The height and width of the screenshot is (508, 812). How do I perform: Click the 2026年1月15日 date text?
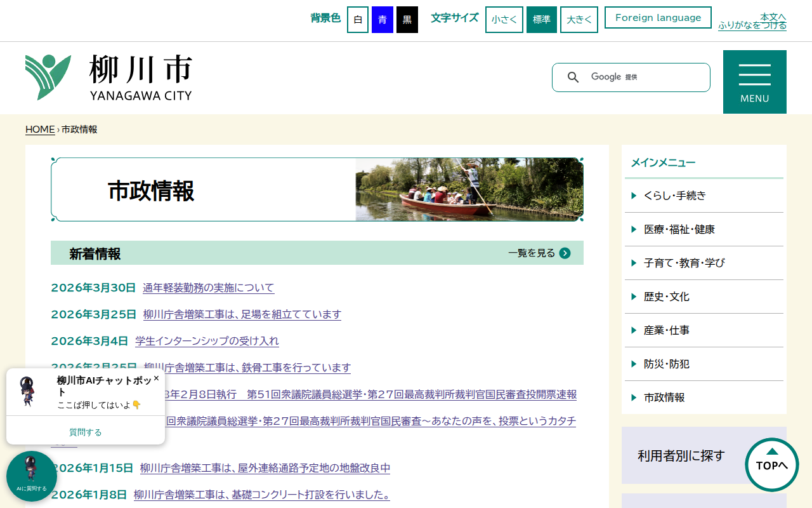[x=92, y=468]
